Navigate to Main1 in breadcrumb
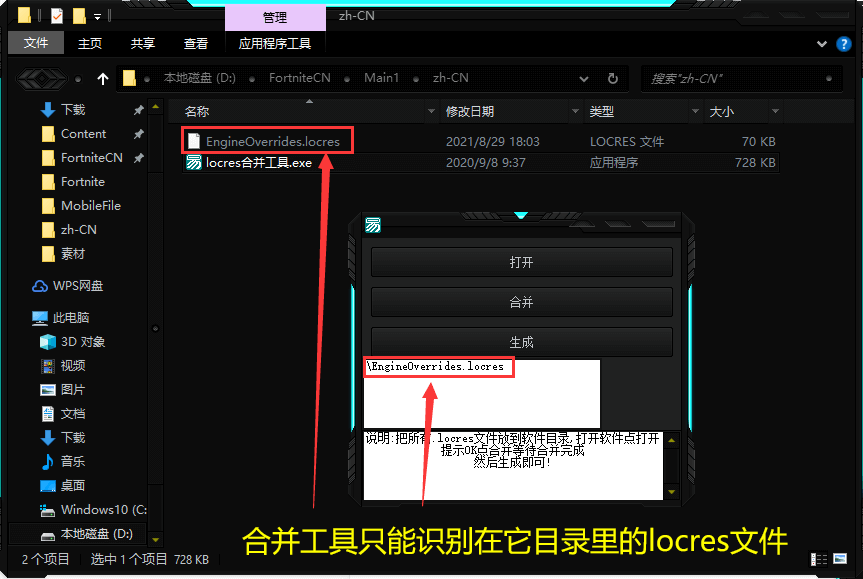 coord(381,78)
